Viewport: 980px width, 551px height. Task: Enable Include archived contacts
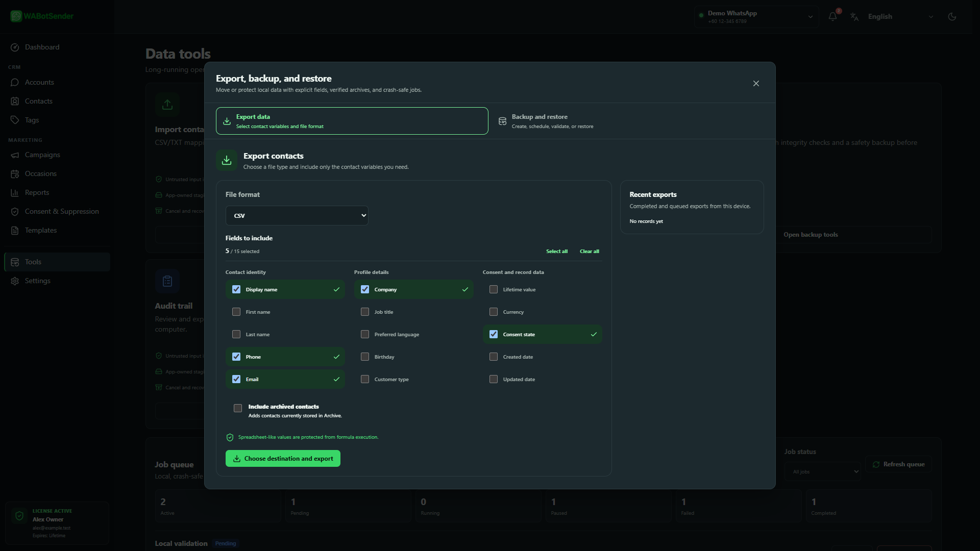(x=238, y=408)
